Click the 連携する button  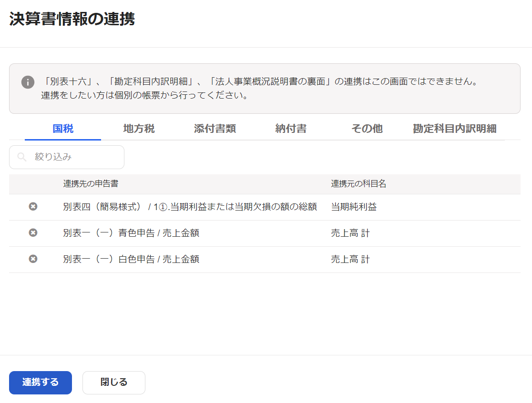coord(41,383)
